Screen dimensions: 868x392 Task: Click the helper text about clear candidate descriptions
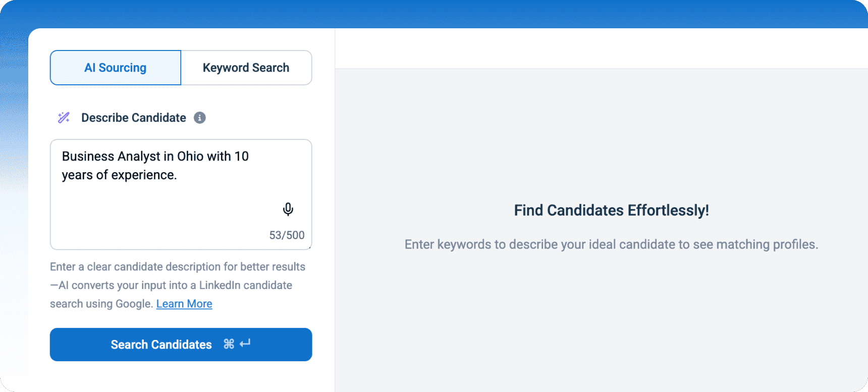178,285
